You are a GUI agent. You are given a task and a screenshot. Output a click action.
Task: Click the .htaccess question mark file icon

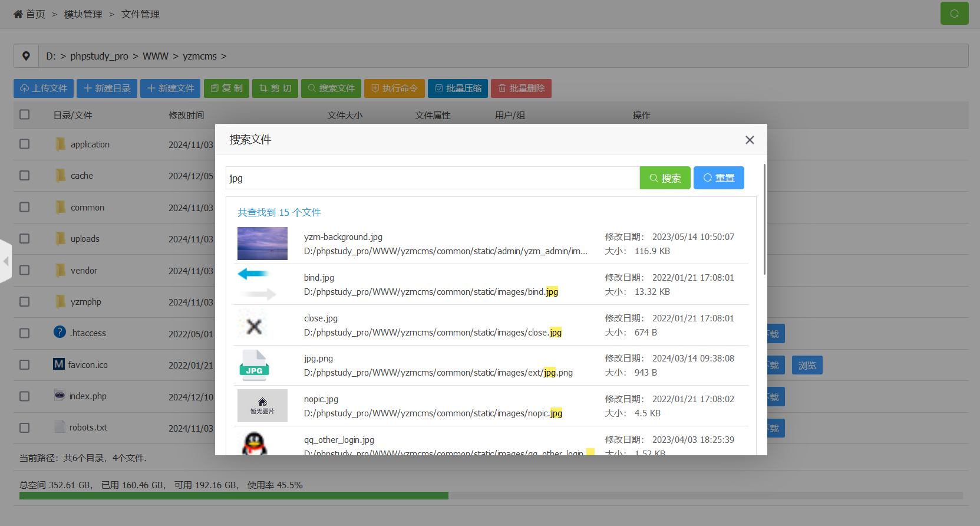[x=60, y=332]
